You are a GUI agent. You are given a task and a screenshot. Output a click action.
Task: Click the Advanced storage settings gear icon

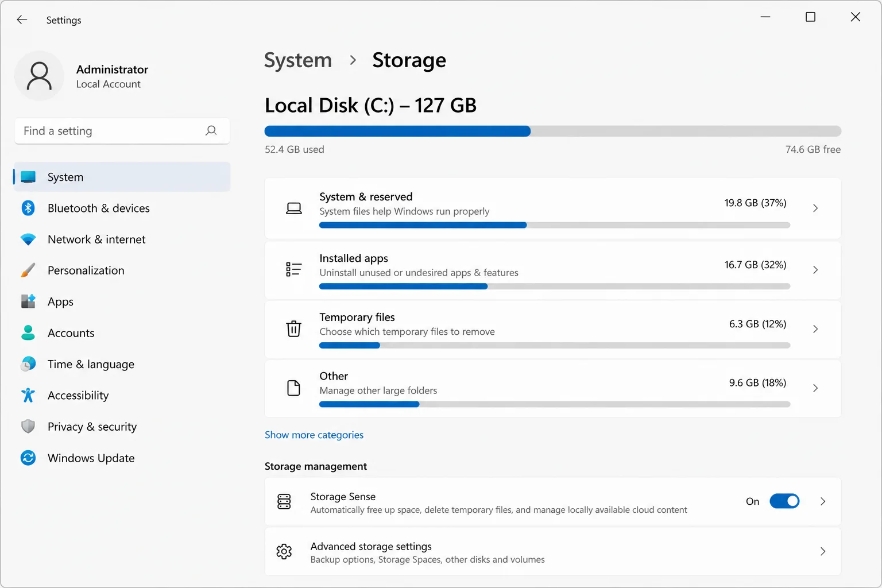284,552
